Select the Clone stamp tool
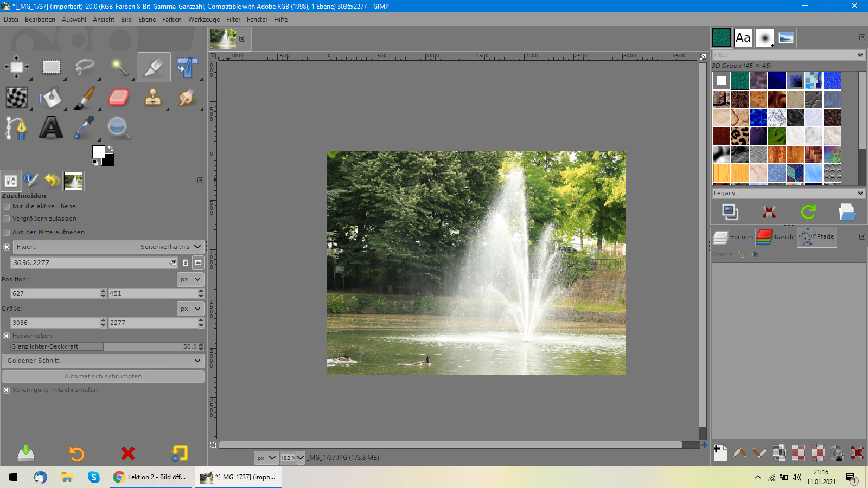Screen dimensions: 868x488 tap(153, 98)
